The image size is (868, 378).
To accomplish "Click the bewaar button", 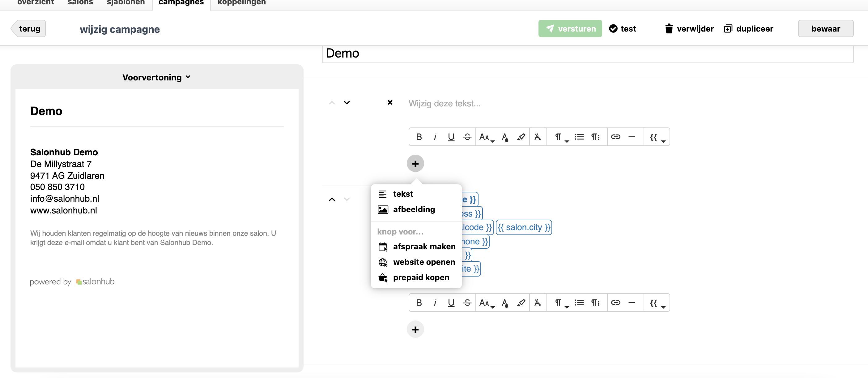I will [x=825, y=29].
